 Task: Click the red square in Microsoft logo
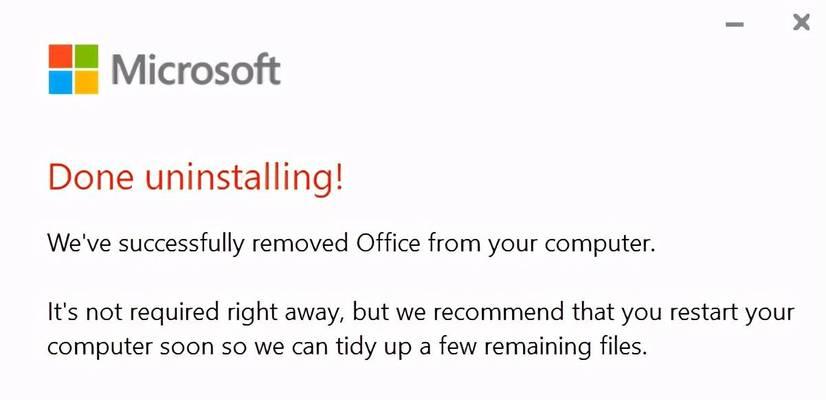[60, 56]
